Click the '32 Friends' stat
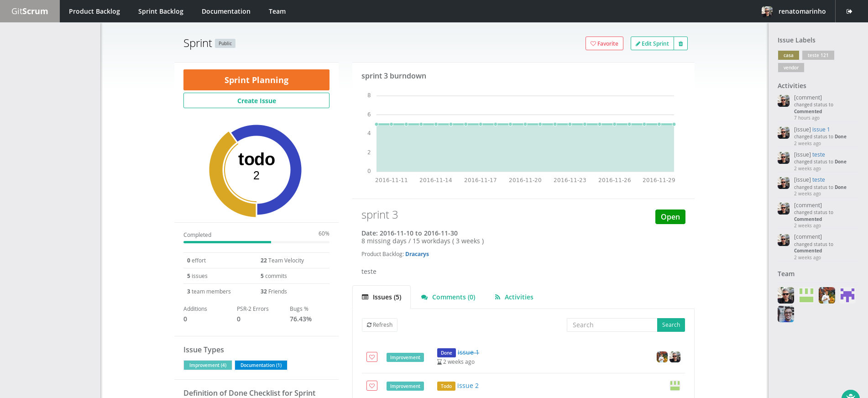The width and height of the screenshot is (868, 398). [273, 292]
